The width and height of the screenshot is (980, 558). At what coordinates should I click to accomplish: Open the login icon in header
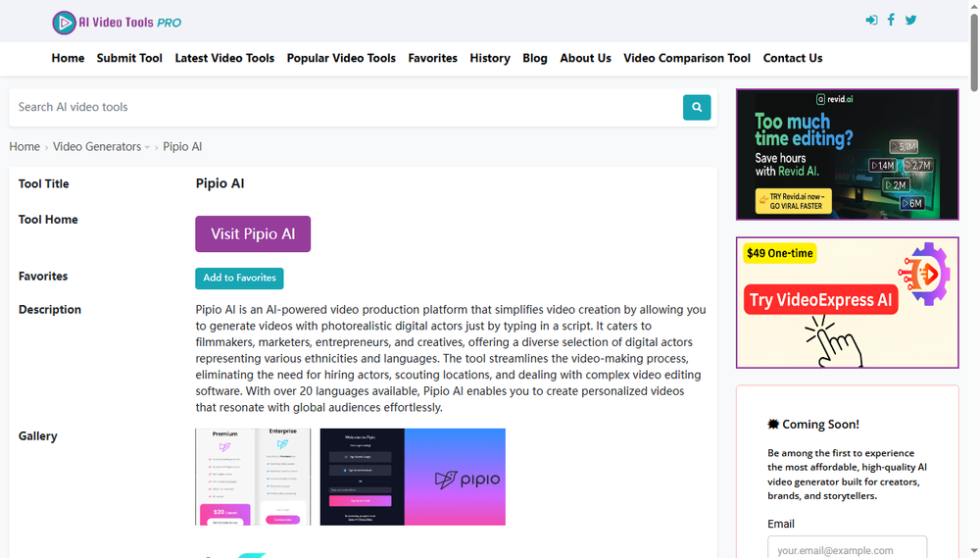(x=871, y=20)
